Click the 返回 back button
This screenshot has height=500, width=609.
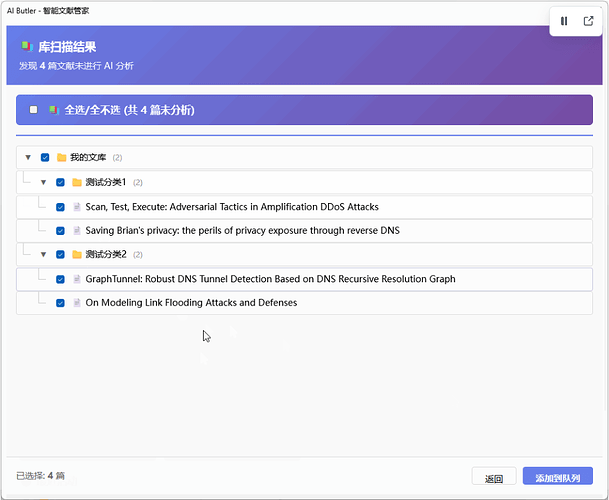pyautogui.click(x=494, y=476)
